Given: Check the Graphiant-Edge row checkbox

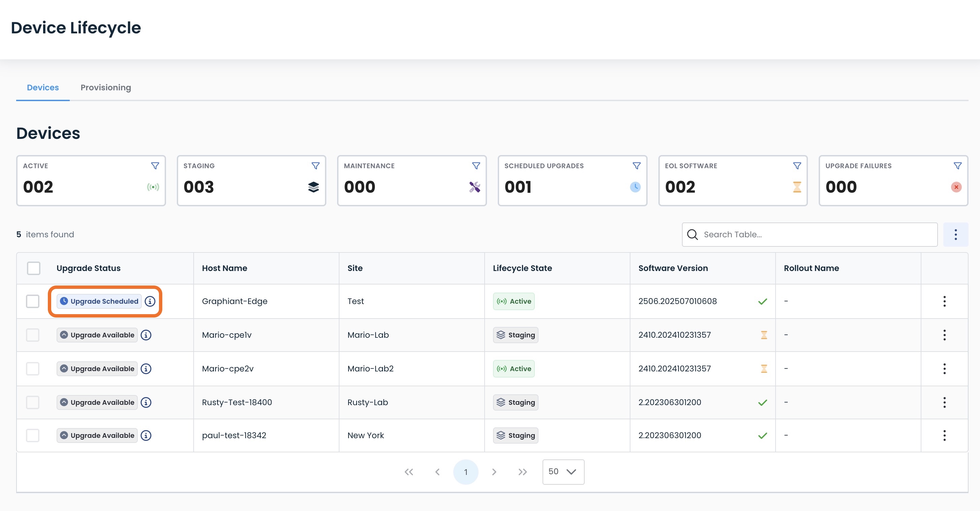Looking at the screenshot, I should pyautogui.click(x=33, y=301).
